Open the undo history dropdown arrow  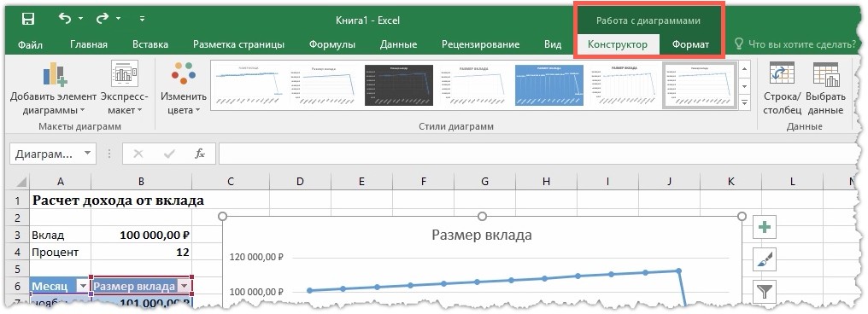(81, 20)
